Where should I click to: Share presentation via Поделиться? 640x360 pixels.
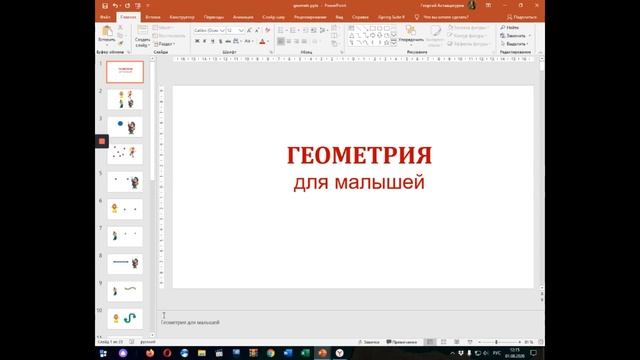click(522, 17)
